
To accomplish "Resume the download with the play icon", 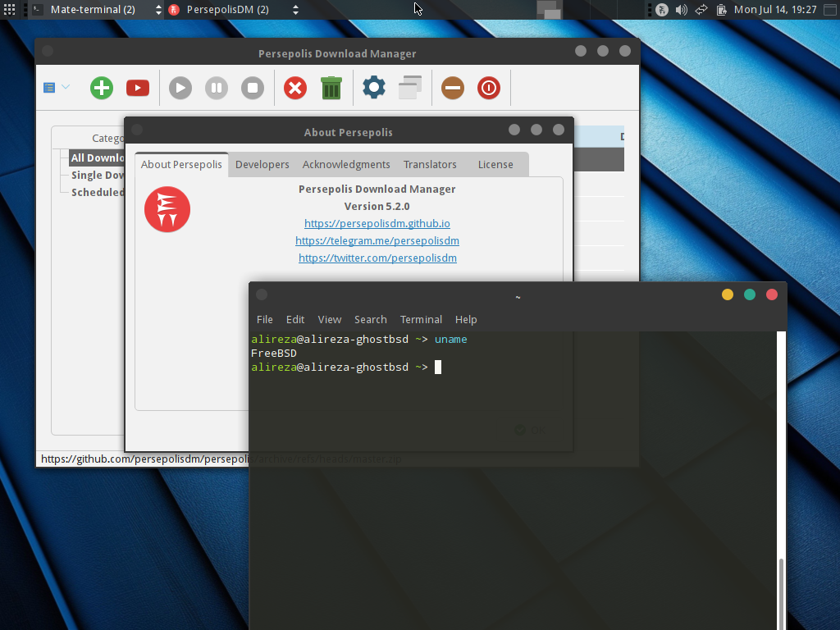I will click(180, 88).
